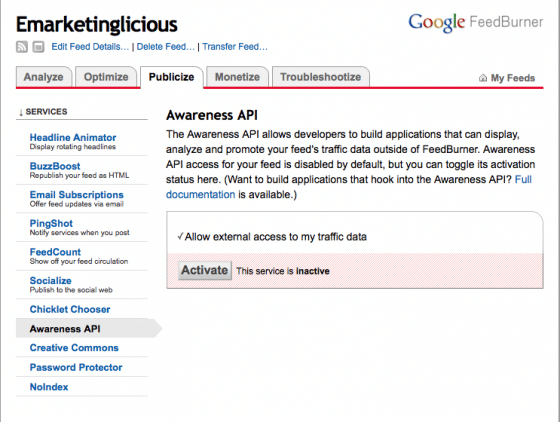This screenshot has height=422, width=560.
Task: Switch to the Analyze tab
Action: point(44,77)
